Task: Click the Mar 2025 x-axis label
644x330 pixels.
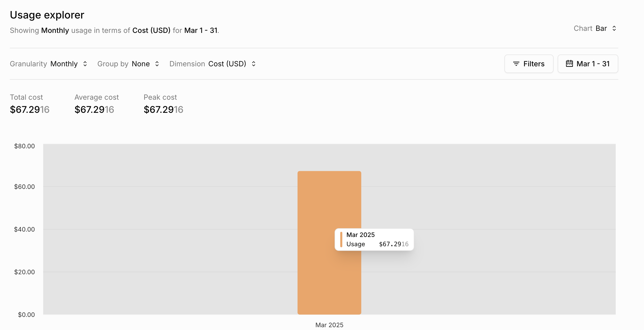Action: [329, 325]
